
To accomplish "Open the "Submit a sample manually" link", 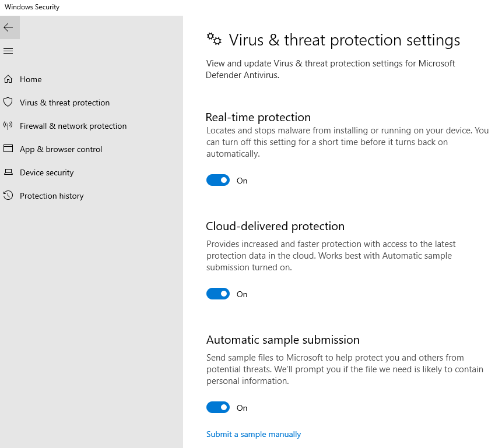I will [x=254, y=434].
